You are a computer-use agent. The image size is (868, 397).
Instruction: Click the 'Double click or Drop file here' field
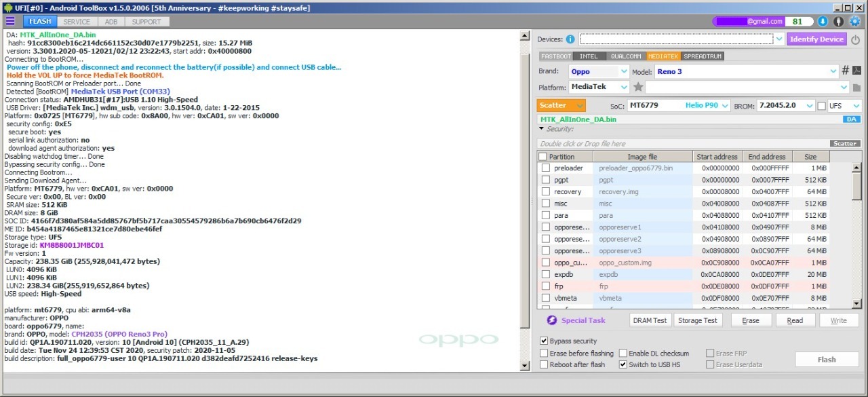(x=683, y=143)
